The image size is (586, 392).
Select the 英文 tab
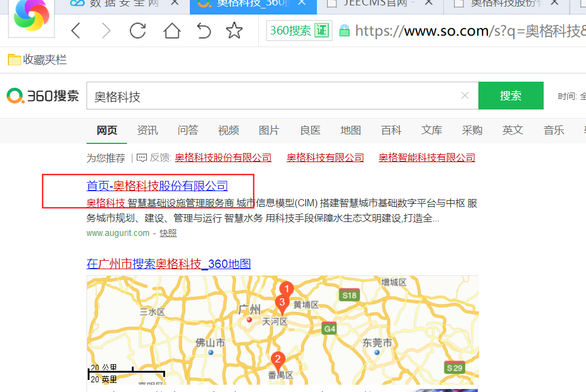(x=513, y=131)
